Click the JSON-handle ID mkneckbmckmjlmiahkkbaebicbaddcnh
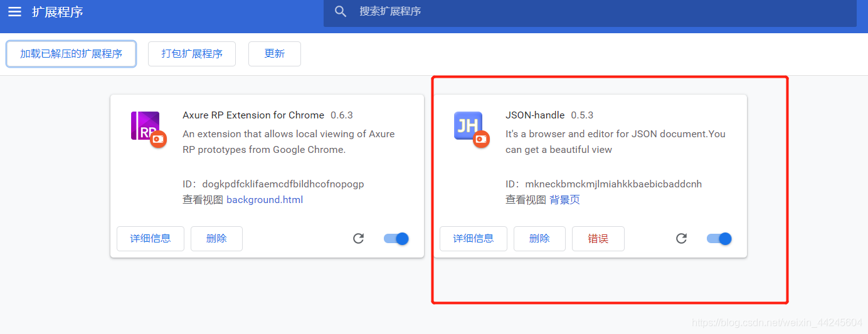 (604, 184)
